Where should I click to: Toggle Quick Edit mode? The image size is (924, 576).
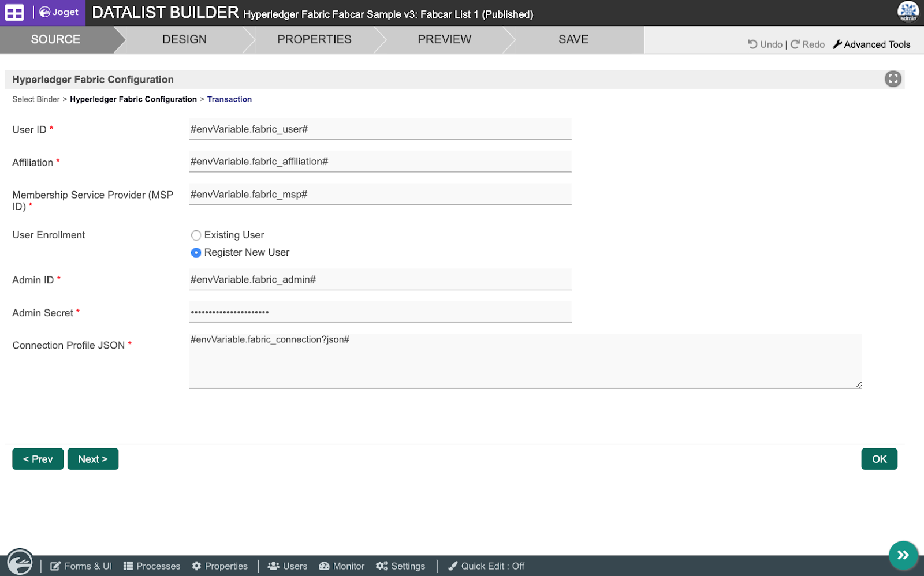[x=486, y=566]
